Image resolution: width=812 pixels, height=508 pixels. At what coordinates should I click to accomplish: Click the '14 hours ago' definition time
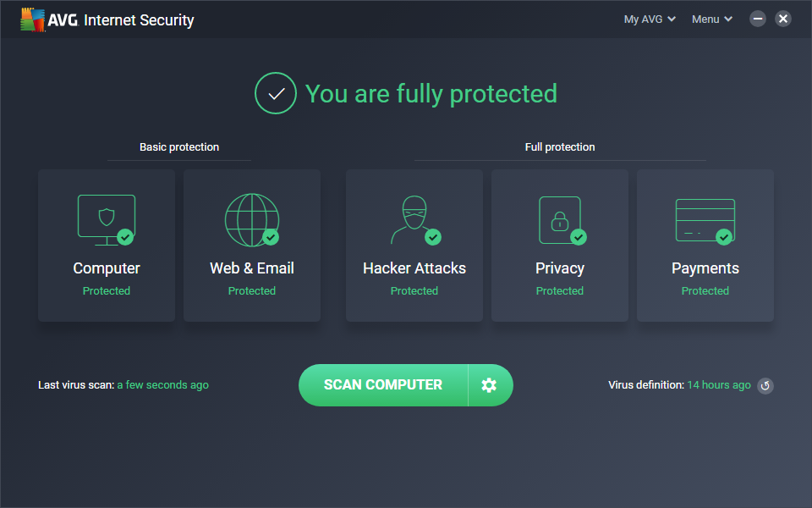tap(719, 385)
